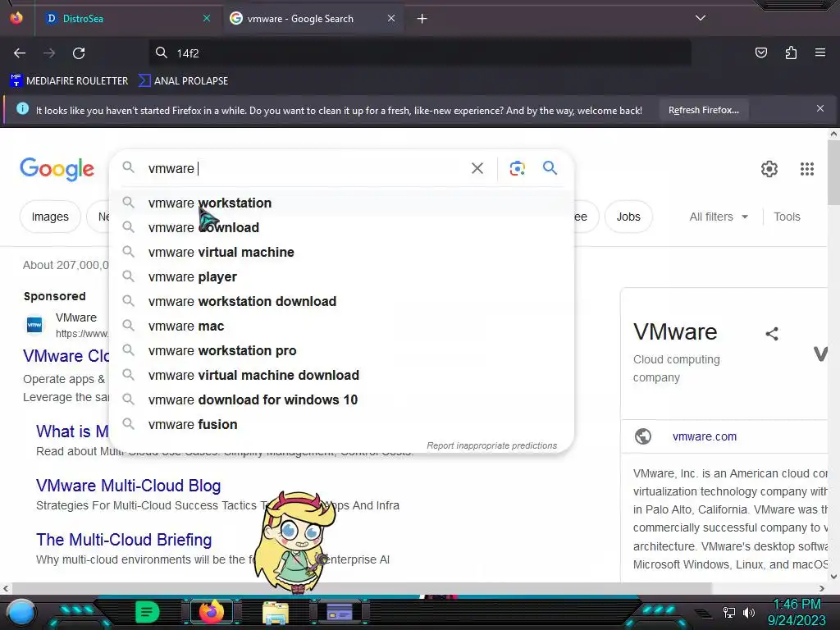The image size is (840, 630).
Task: Filter results by Images chip
Action: (50, 217)
